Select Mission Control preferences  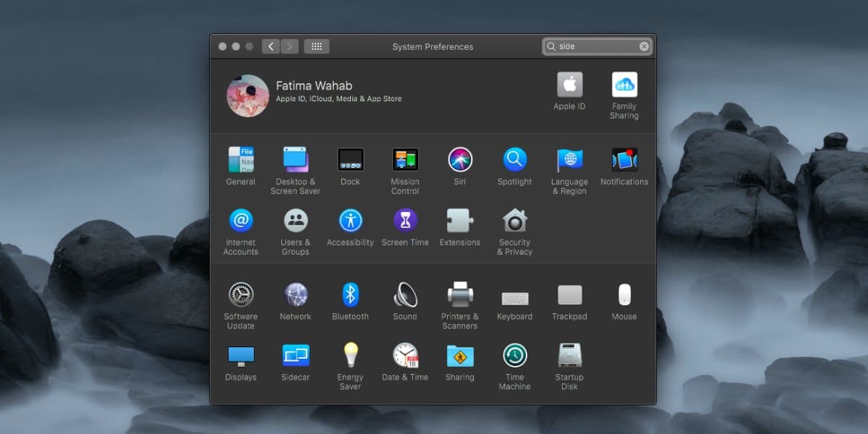(405, 158)
